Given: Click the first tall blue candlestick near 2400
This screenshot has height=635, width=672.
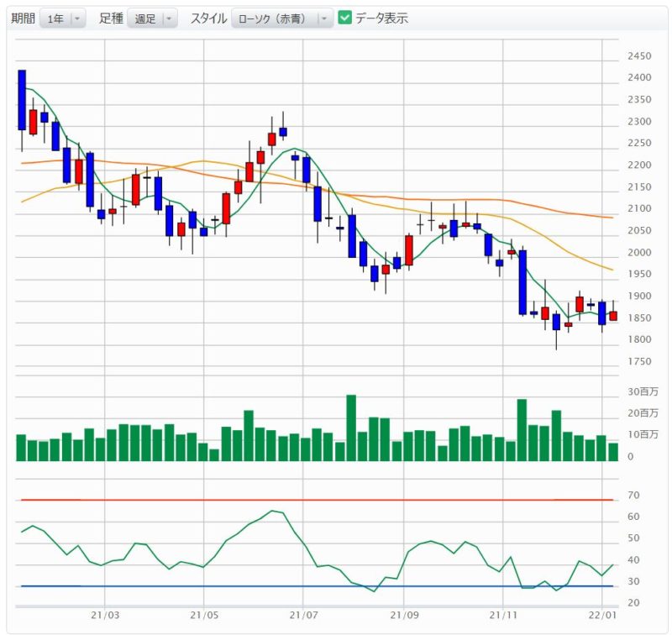Looking at the screenshot, I should [22, 100].
